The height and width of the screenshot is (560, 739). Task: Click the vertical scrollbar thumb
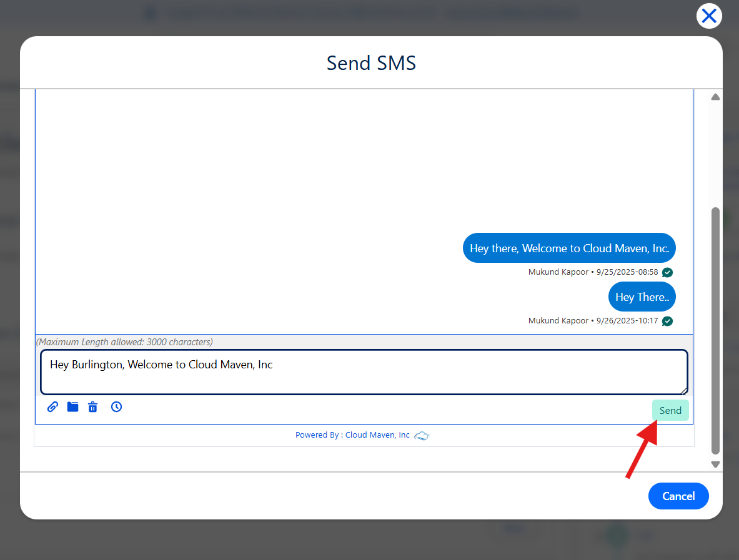pos(715,331)
